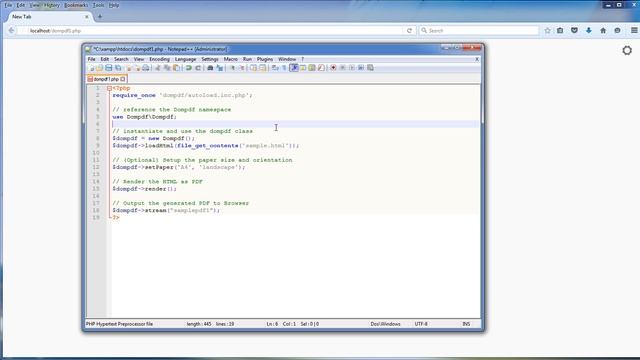
Task: Toggle INS mode in status bar
Action: (x=466, y=324)
